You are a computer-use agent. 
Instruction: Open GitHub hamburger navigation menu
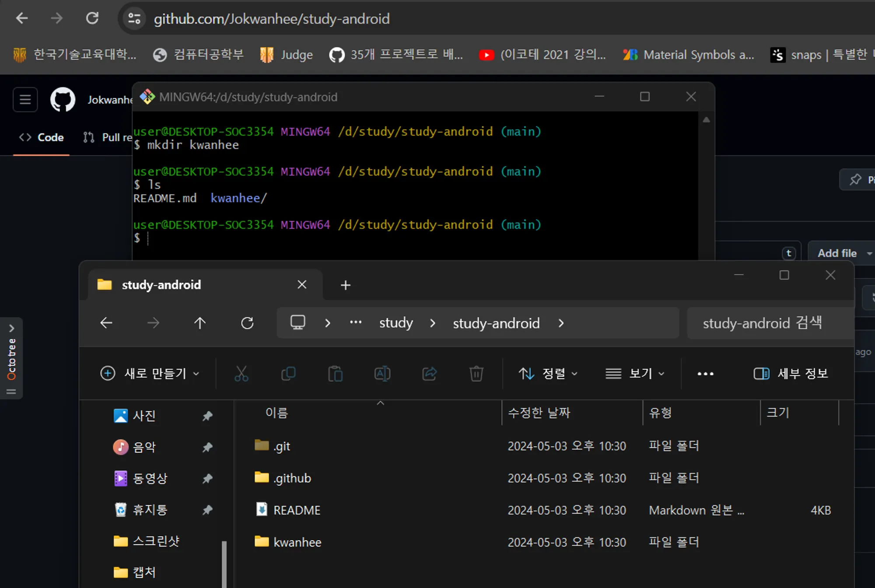tap(25, 100)
